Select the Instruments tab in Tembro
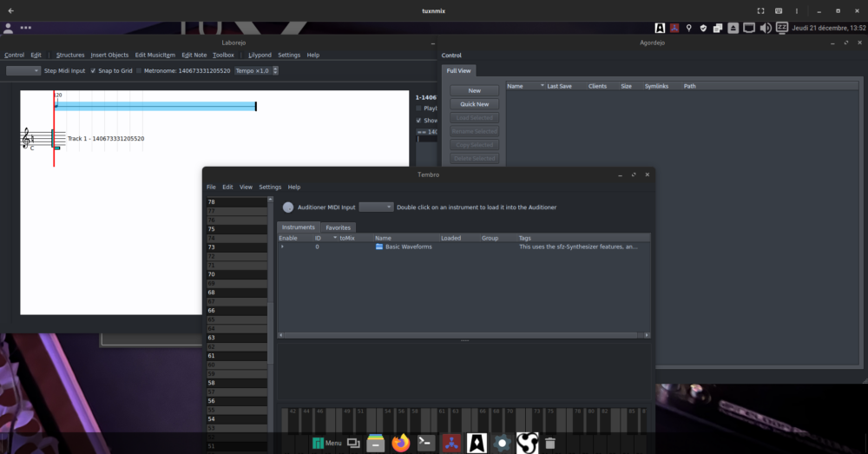The height and width of the screenshot is (454, 868). click(299, 227)
